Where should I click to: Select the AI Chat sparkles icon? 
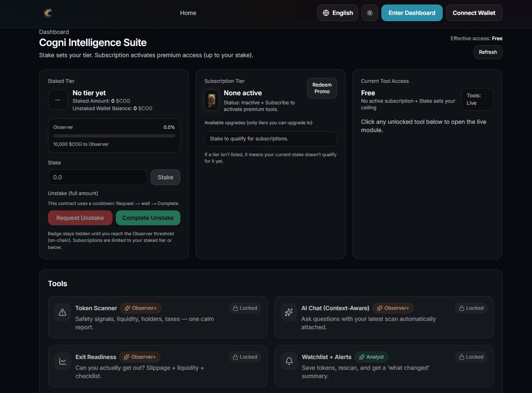pos(289,312)
